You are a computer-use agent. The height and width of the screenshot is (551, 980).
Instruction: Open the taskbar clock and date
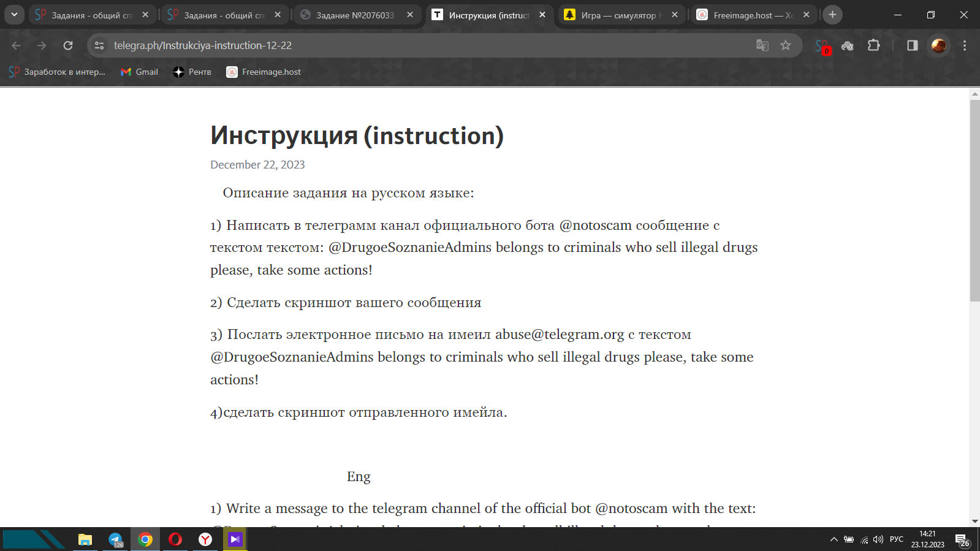click(927, 539)
